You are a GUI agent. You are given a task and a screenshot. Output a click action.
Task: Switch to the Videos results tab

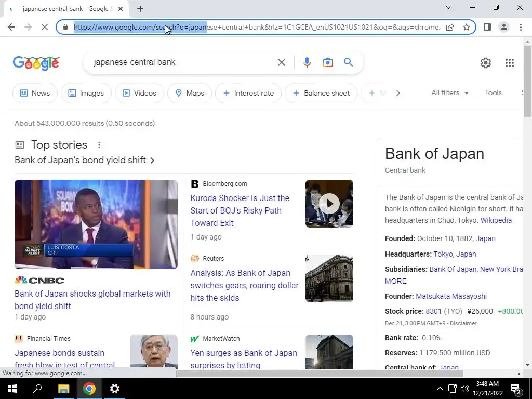139,93
